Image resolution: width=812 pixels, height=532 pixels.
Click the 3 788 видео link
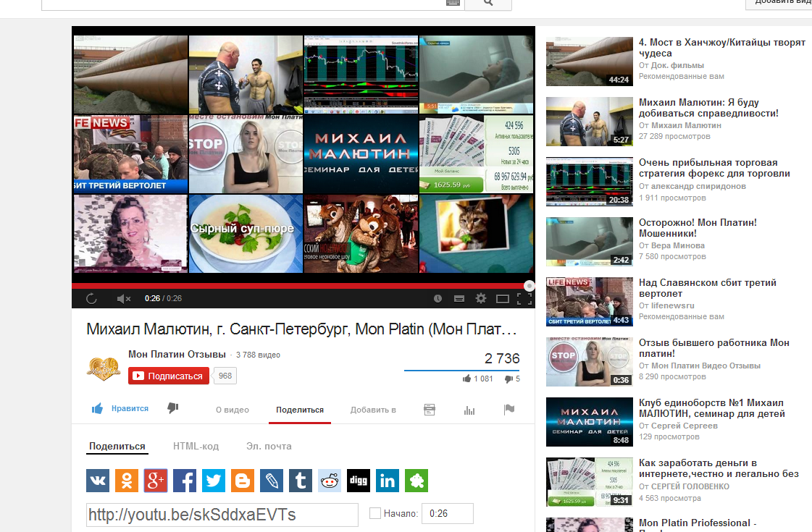[258, 355]
